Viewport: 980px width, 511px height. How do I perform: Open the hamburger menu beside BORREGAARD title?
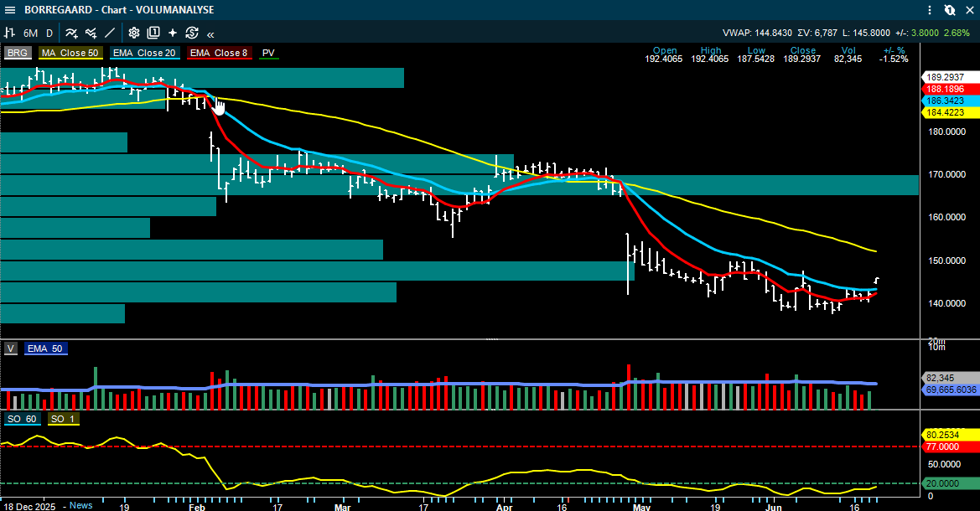[10, 10]
